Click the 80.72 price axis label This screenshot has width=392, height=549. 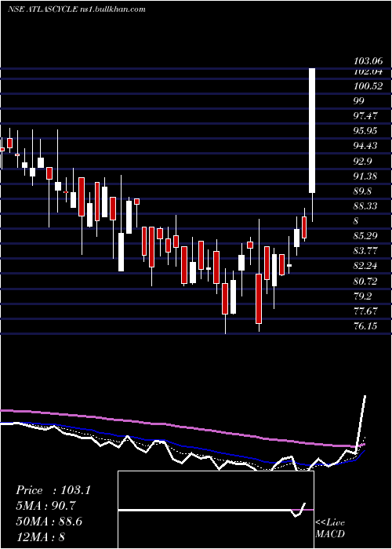click(366, 282)
